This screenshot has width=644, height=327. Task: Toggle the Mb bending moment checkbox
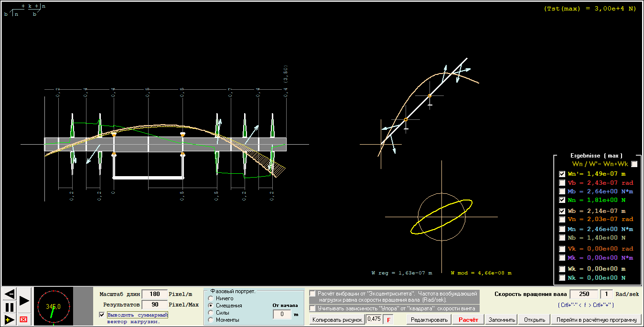562,191
